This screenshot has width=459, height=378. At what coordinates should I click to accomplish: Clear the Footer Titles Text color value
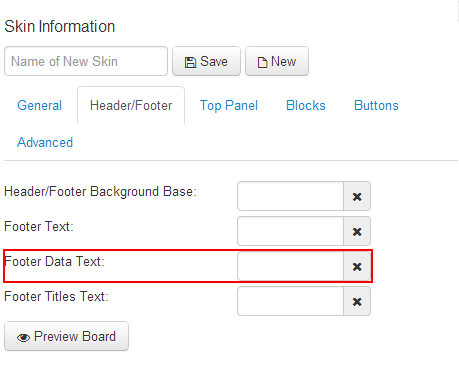(357, 301)
